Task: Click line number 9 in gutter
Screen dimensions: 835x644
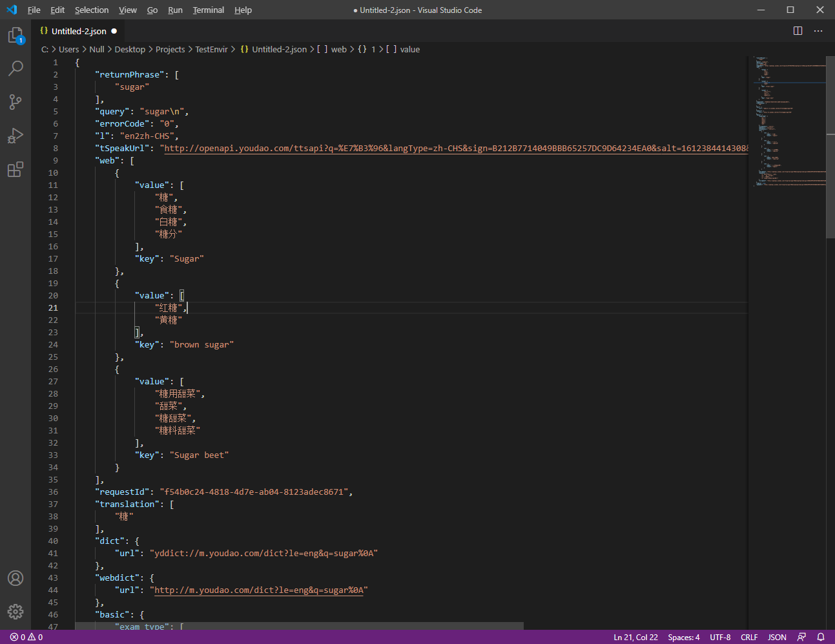Action: click(55, 160)
